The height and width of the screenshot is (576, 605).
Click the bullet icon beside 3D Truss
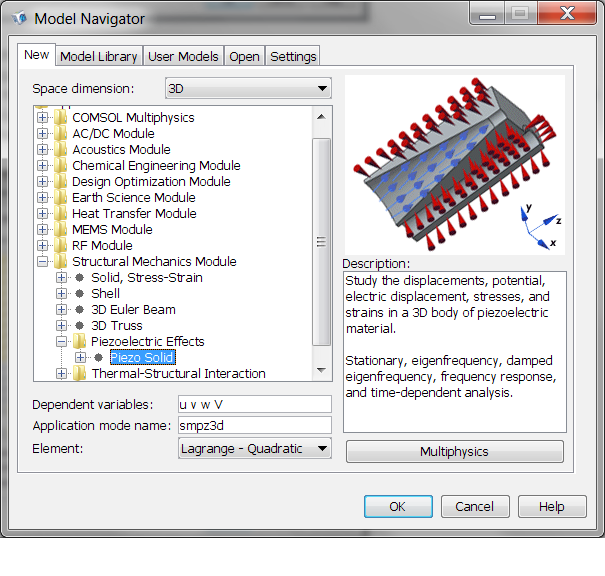click(79, 326)
